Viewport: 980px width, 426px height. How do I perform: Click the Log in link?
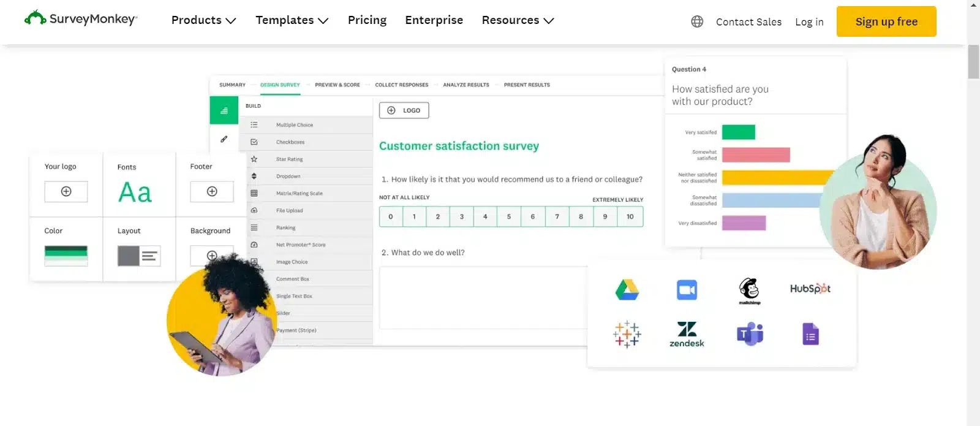[x=809, y=22]
